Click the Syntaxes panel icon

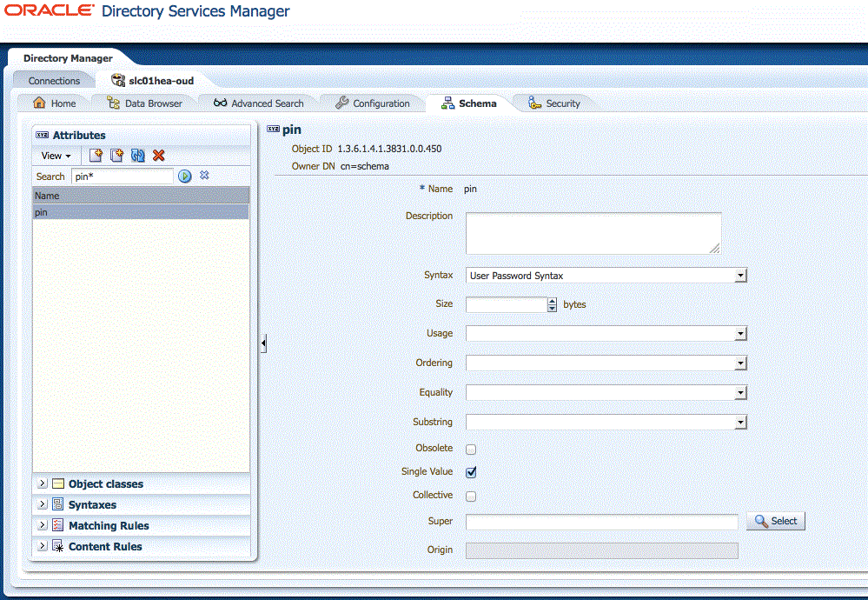click(x=58, y=504)
